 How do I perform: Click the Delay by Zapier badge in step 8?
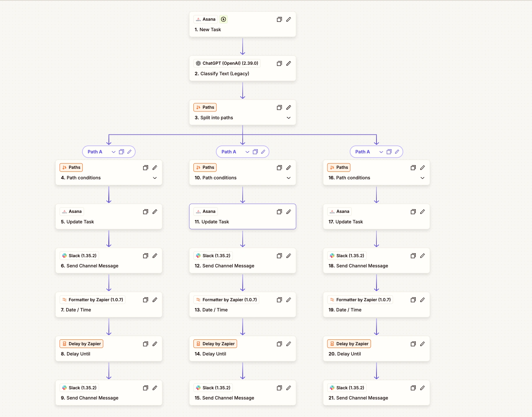82,344
